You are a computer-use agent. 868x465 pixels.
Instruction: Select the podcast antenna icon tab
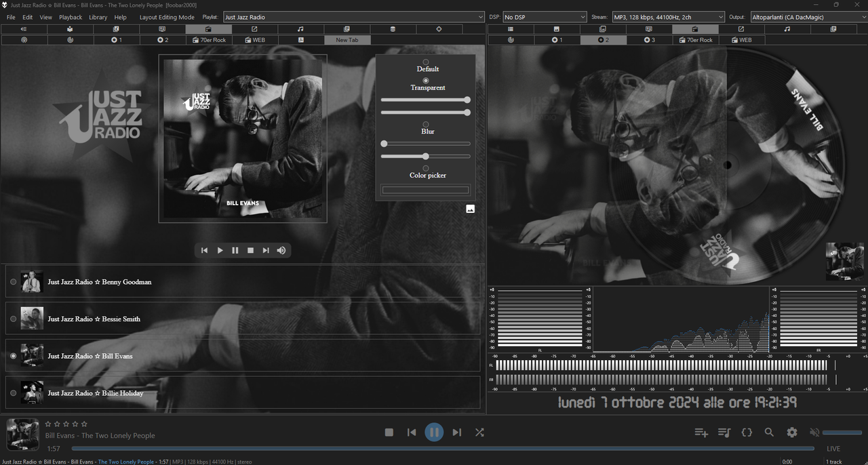coord(24,40)
